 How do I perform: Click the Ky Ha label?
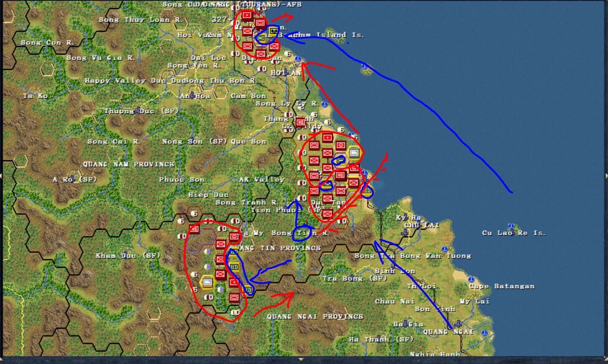408,217
